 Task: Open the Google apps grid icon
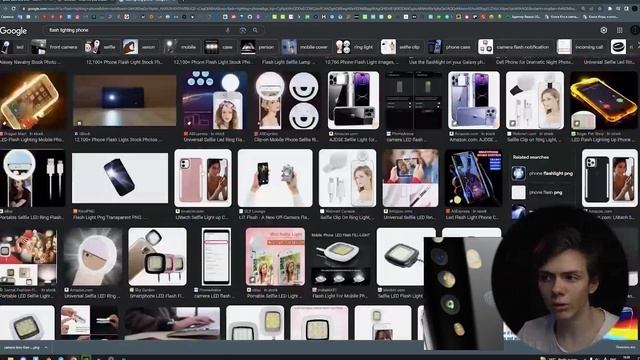(620, 30)
